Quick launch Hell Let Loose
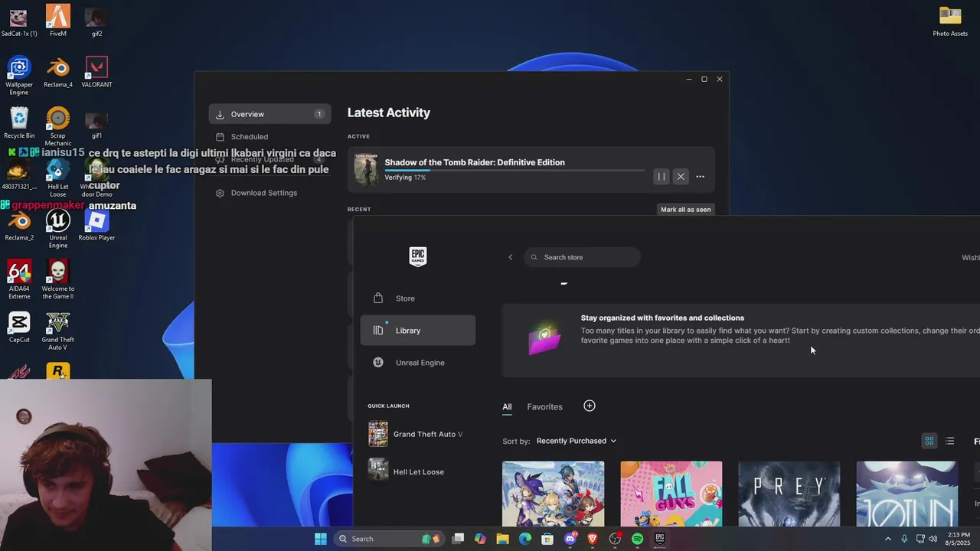Viewport: 980px width, 551px height. click(x=418, y=471)
